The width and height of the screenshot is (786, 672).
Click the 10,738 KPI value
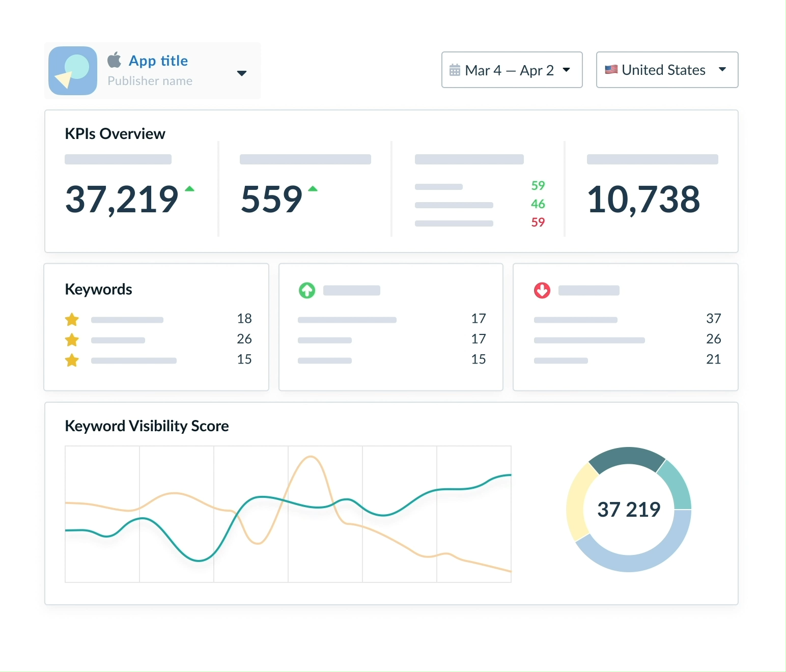(x=643, y=199)
